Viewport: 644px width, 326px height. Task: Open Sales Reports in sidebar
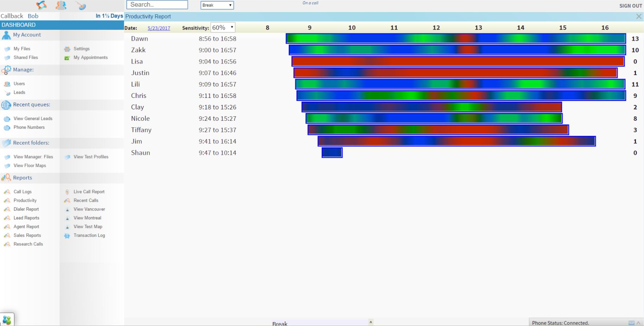(27, 236)
